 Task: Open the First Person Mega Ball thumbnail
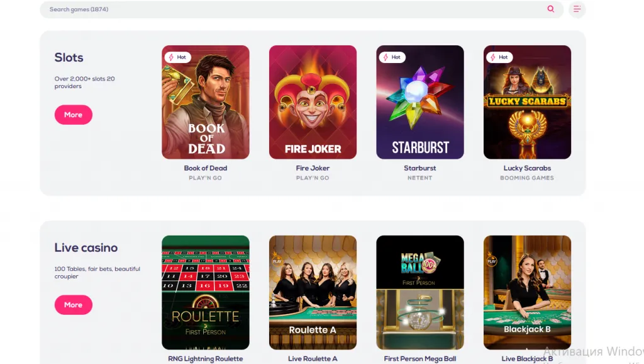[x=420, y=292]
